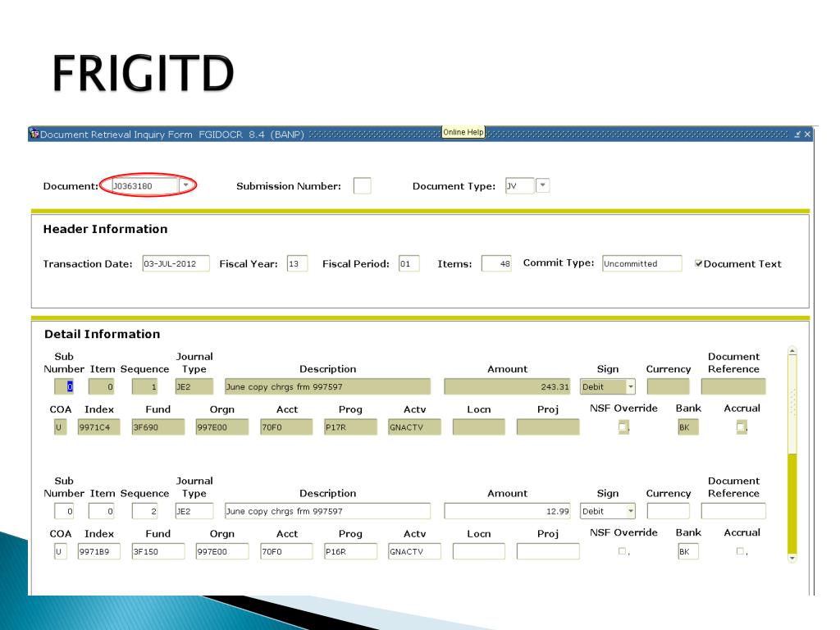Click Sequence field showing 1
840x630 pixels.
pos(144,387)
